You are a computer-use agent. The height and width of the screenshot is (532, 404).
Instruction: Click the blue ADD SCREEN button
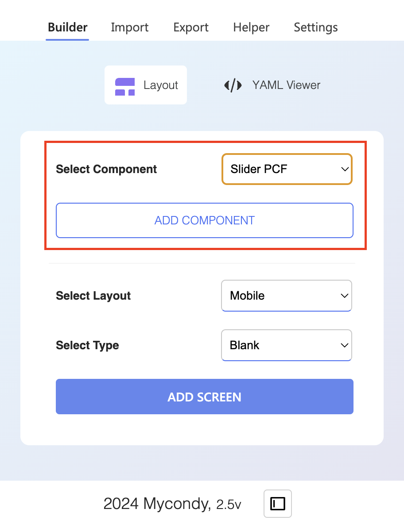(x=205, y=397)
